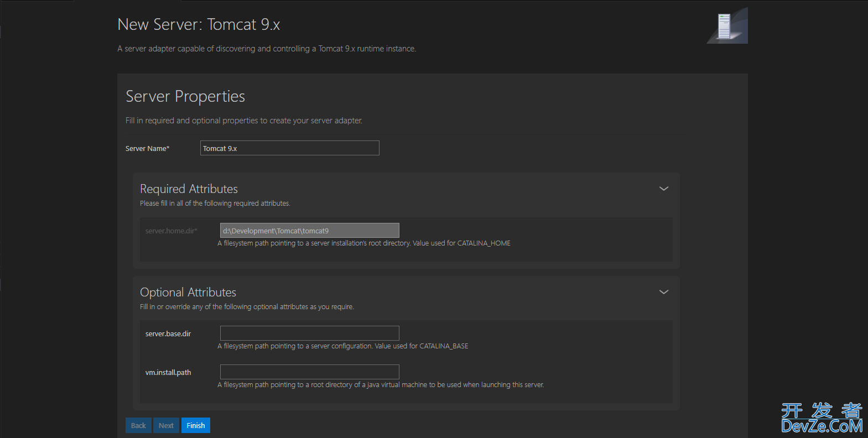Select the 'Server Properties' heading
Image resolution: width=868 pixels, height=438 pixels.
pos(185,96)
